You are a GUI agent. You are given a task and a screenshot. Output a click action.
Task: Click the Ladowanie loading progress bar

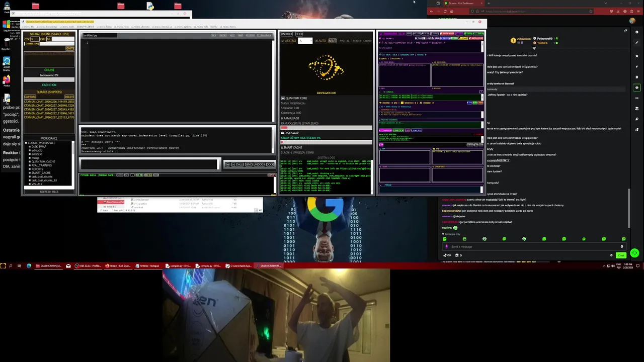click(x=49, y=79)
